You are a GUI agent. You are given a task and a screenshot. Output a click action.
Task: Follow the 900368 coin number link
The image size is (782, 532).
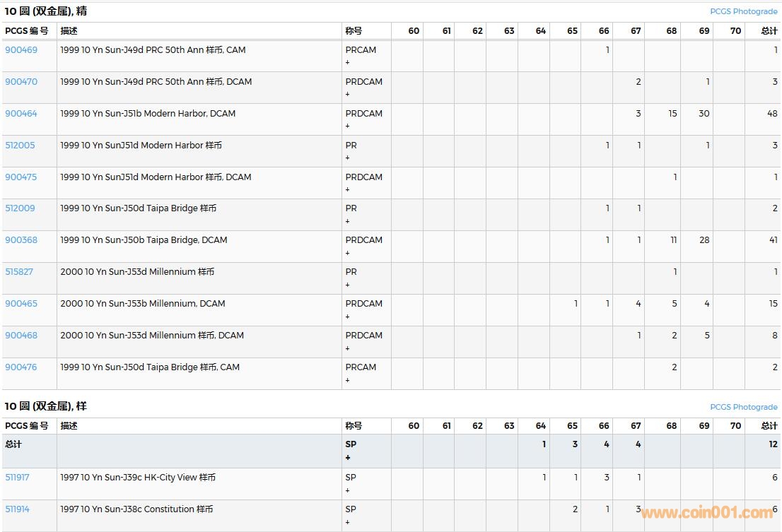click(x=21, y=240)
